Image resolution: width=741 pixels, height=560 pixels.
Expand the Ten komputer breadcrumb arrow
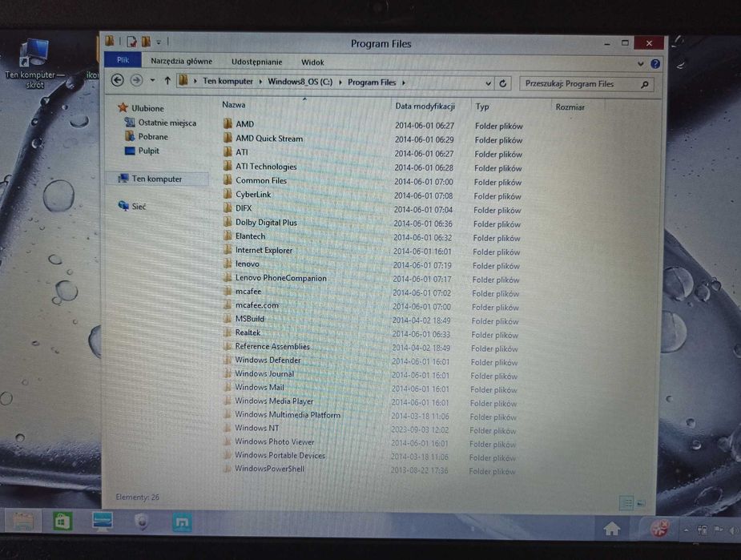pyautogui.click(x=260, y=82)
